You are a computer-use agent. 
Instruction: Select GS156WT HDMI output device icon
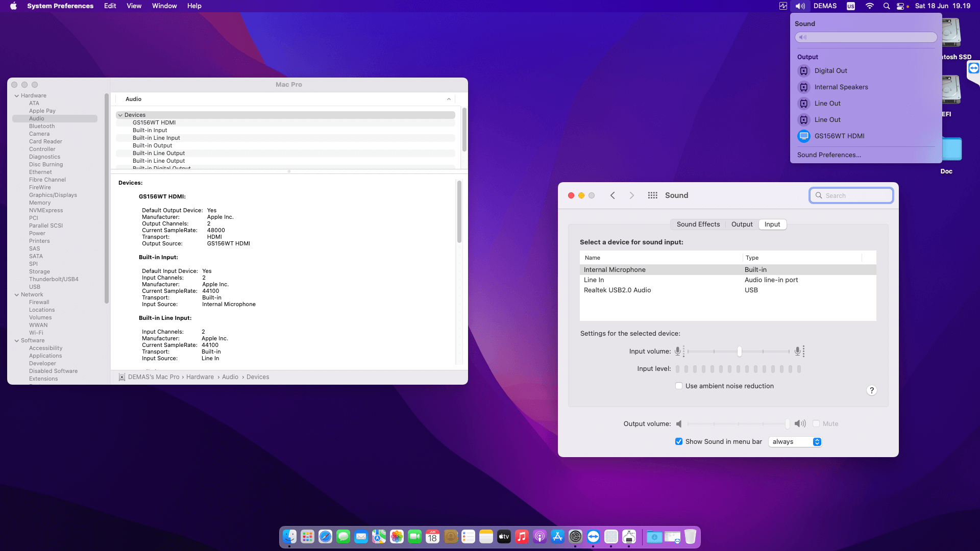(804, 136)
